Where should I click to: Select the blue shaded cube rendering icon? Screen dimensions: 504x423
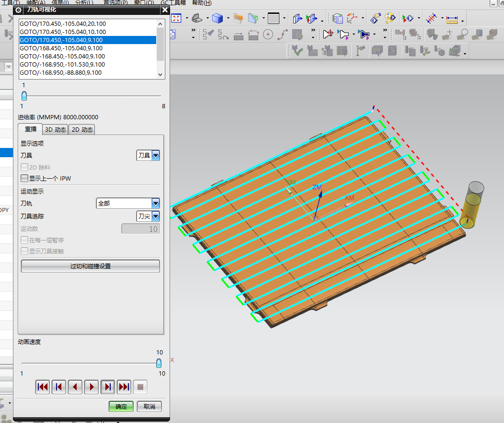point(218,19)
